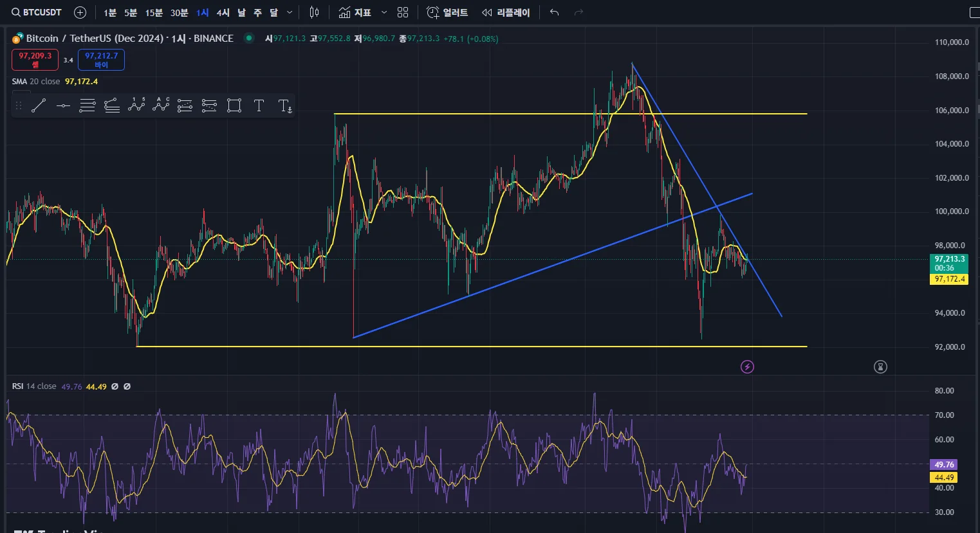Click the market open status dot
The image size is (980, 533).
[249, 38]
